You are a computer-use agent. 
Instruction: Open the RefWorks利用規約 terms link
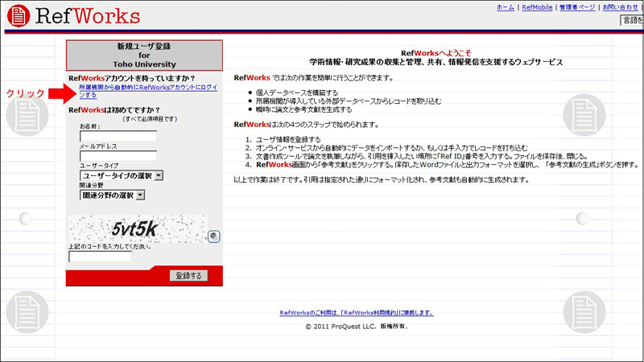tap(357, 313)
